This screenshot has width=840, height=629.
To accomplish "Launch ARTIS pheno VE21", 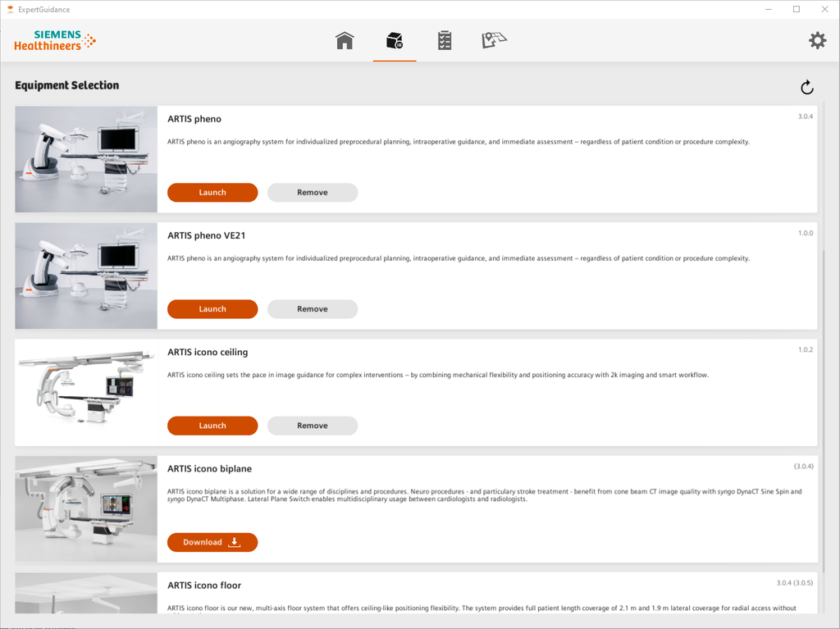I will (212, 309).
